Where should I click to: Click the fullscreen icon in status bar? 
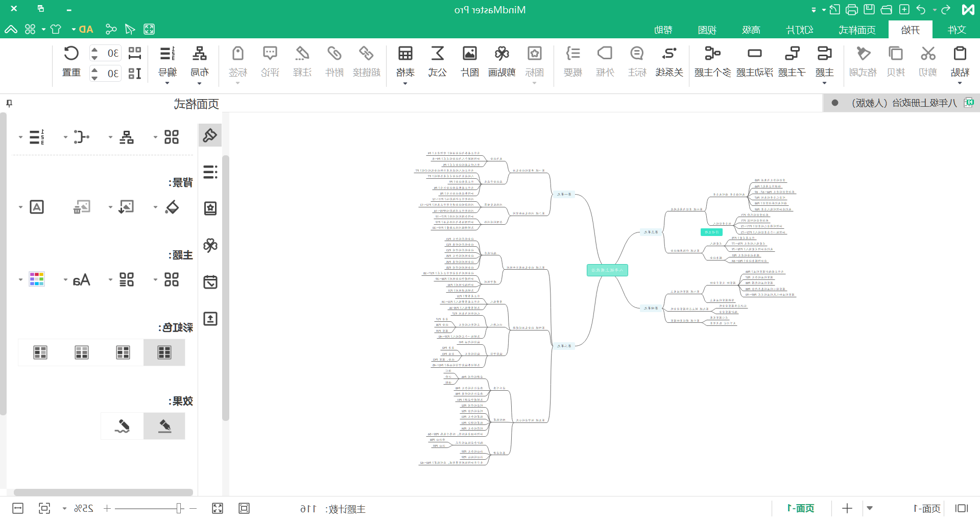point(218,508)
